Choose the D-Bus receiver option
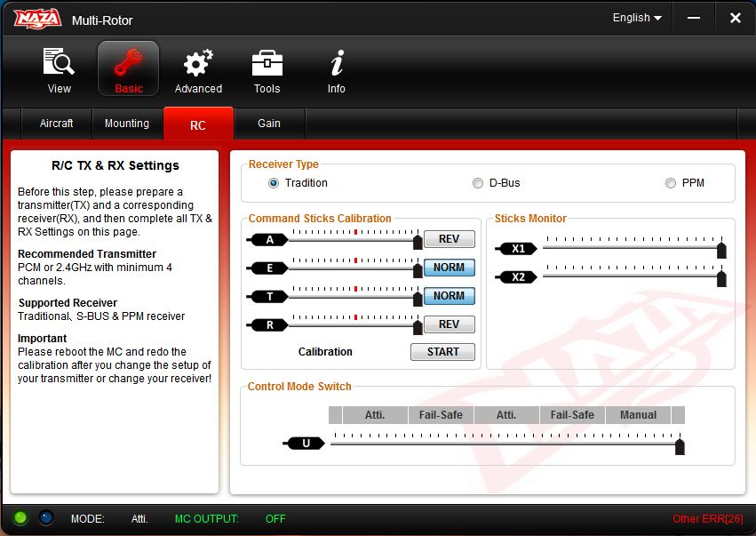 point(478,183)
